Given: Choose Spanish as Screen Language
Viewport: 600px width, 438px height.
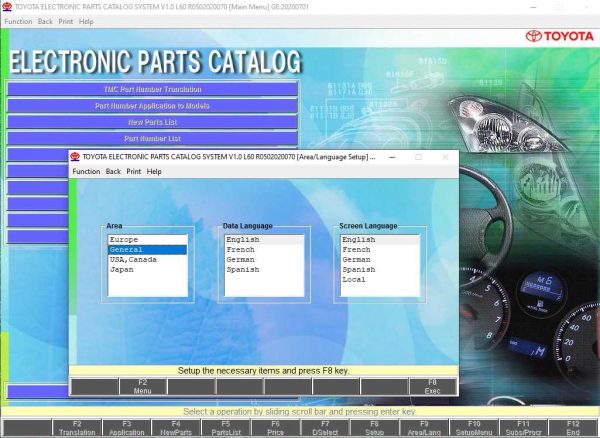Looking at the screenshot, I should 380,270.
